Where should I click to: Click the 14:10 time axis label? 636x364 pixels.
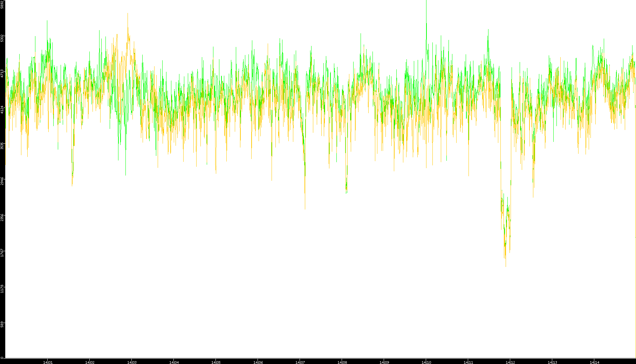pos(426,362)
